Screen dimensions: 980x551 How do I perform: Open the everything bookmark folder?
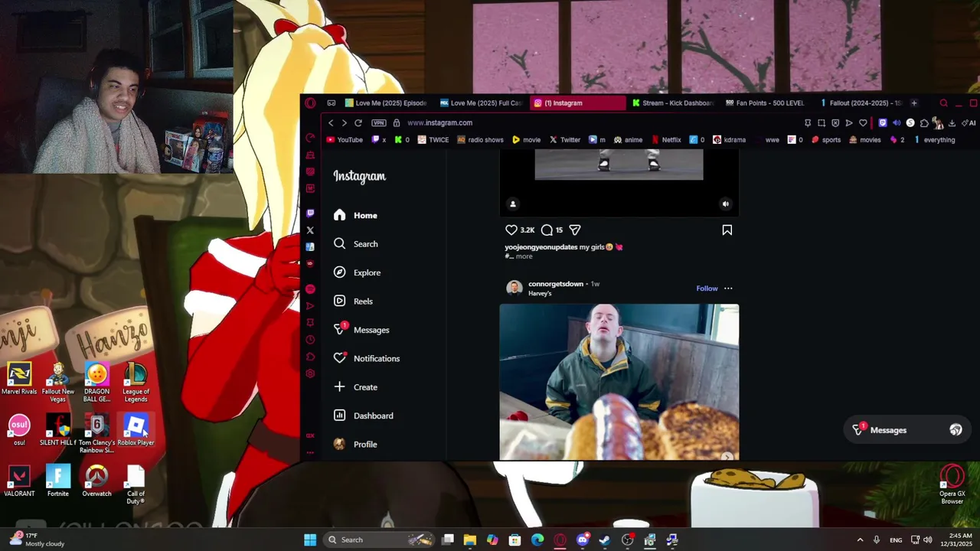(x=934, y=140)
